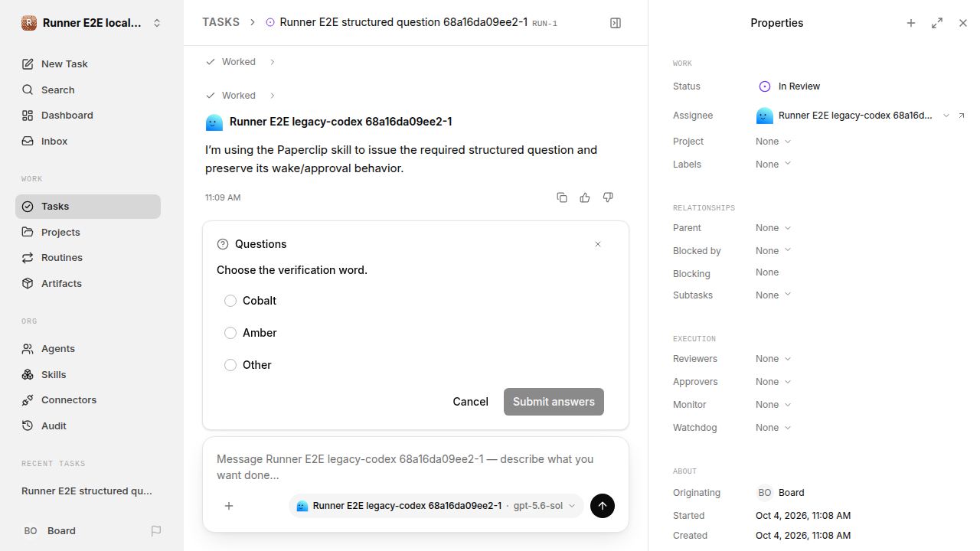Open the Inbox page
980x551 pixels.
[88, 142]
